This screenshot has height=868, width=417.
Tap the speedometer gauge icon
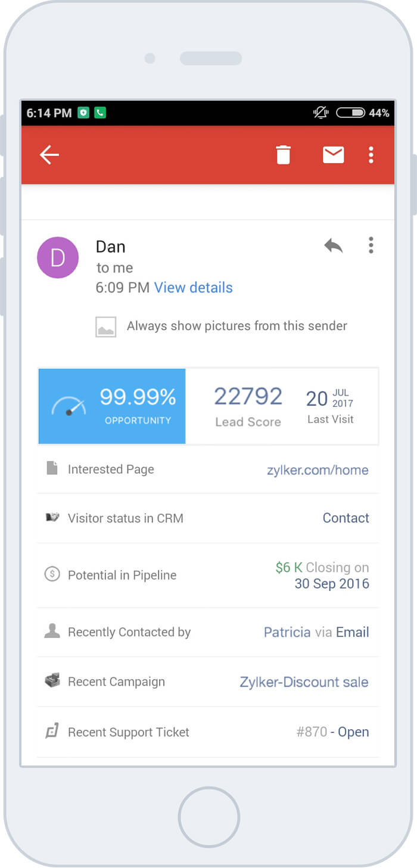69,407
